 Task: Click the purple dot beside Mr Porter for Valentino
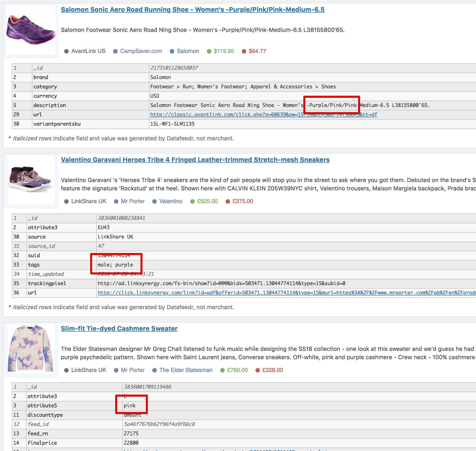pyautogui.click(x=116, y=201)
